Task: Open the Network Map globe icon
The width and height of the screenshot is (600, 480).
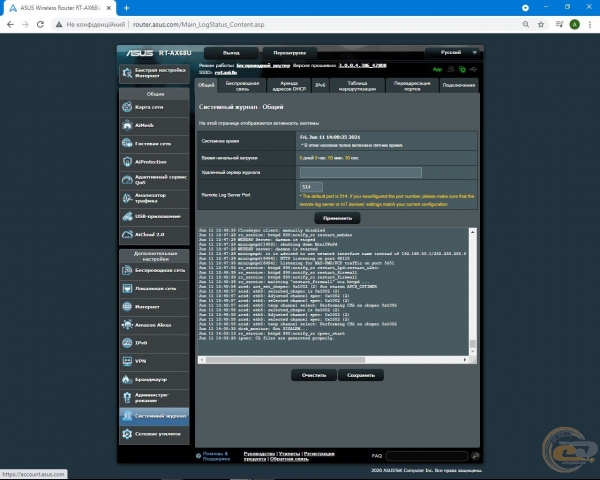Action: [x=127, y=107]
